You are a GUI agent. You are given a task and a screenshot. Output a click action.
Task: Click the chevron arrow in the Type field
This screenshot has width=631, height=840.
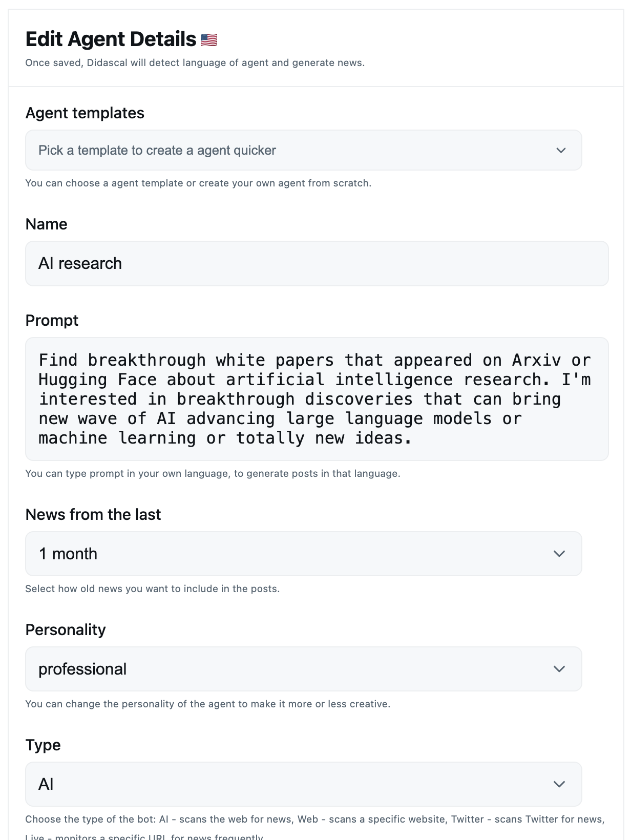pyautogui.click(x=559, y=784)
